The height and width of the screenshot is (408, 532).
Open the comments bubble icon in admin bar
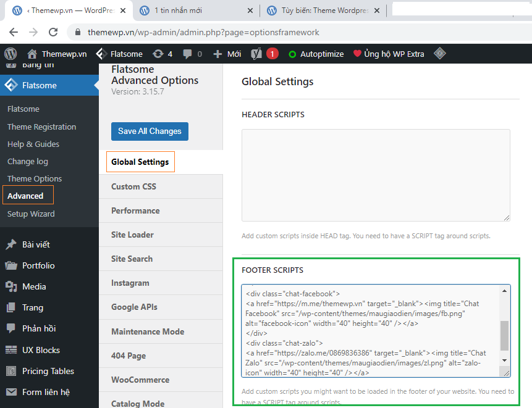186,54
